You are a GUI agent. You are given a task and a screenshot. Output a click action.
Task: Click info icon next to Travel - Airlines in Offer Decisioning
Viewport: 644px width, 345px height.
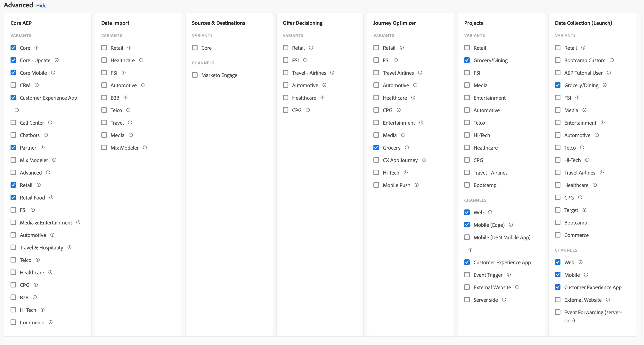332,73
